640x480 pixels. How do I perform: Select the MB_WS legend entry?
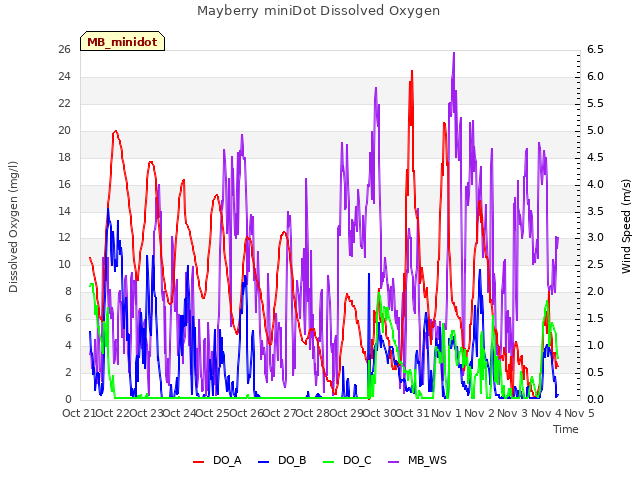click(x=417, y=460)
